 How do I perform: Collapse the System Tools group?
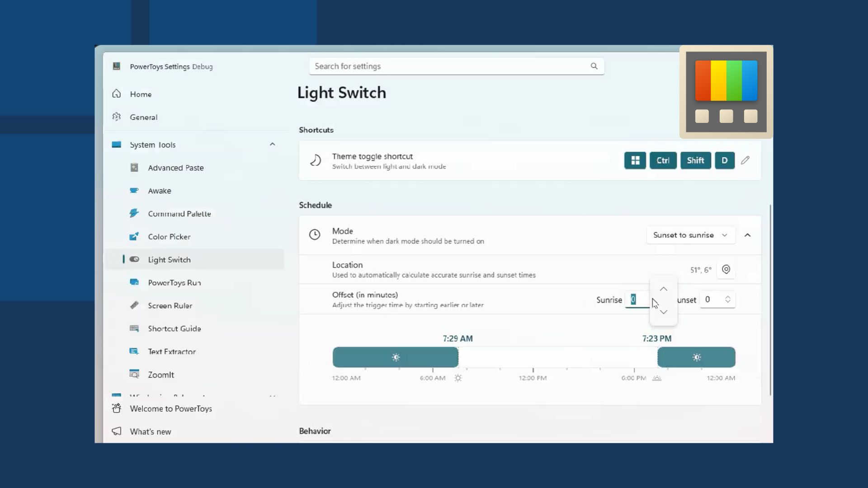[x=272, y=145]
